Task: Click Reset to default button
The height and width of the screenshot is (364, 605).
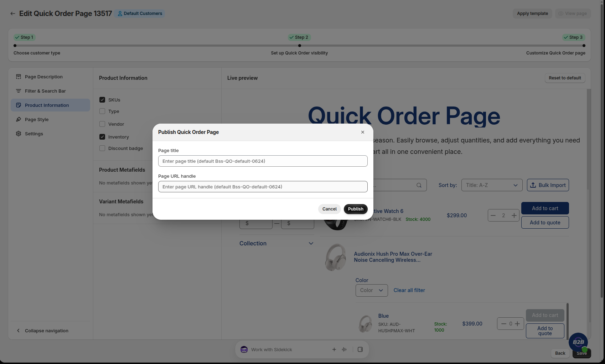Action: click(x=565, y=78)
